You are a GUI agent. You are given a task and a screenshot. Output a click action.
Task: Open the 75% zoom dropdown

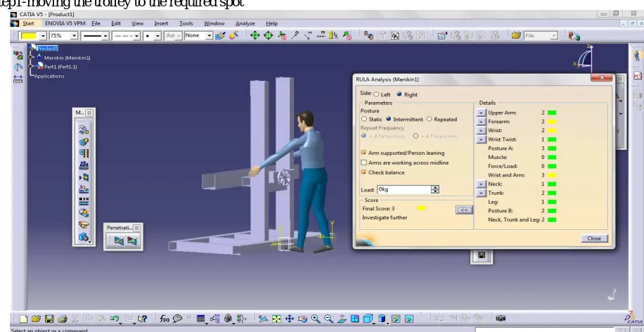(75, 36)
